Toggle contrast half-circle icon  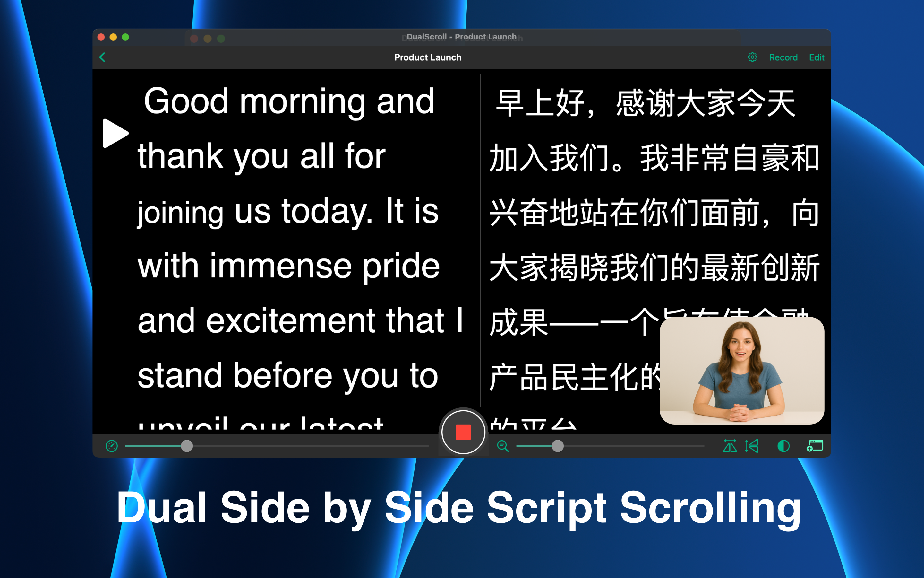pos(783,446)
